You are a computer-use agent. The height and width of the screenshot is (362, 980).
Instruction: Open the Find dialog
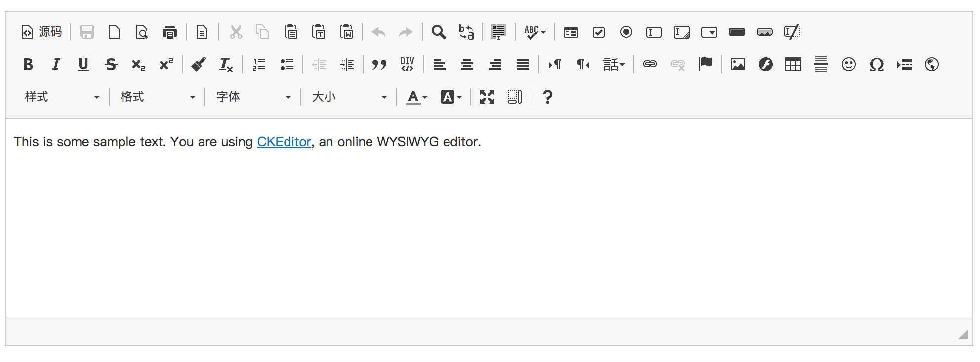pos(438,32)
